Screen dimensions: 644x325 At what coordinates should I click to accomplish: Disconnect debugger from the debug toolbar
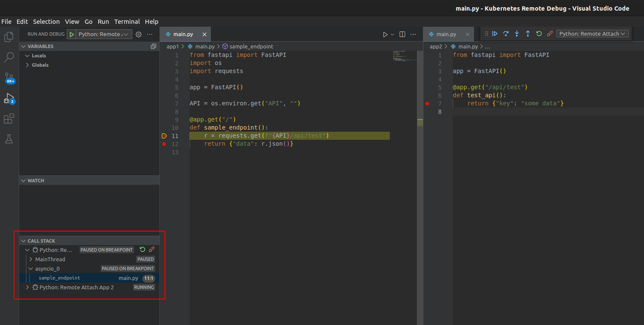[x=550, y=34]
